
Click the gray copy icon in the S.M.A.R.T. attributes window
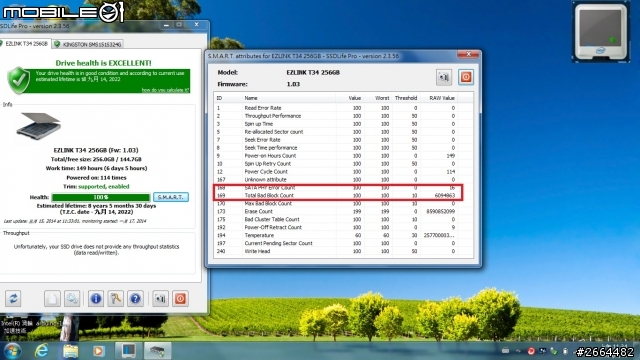pyautogui.click(x=444, y=77)
